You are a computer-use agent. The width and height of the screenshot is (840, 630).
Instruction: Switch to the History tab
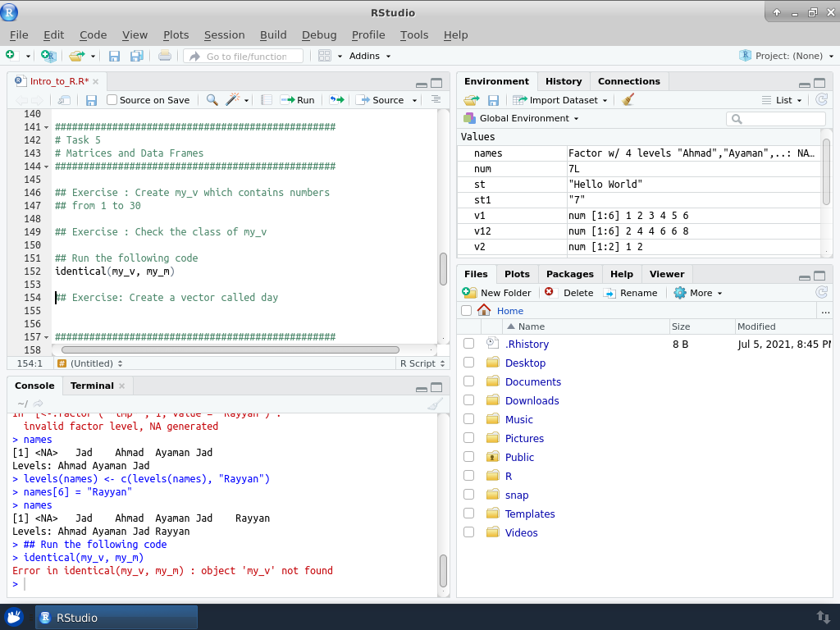(x=564, y=81)
